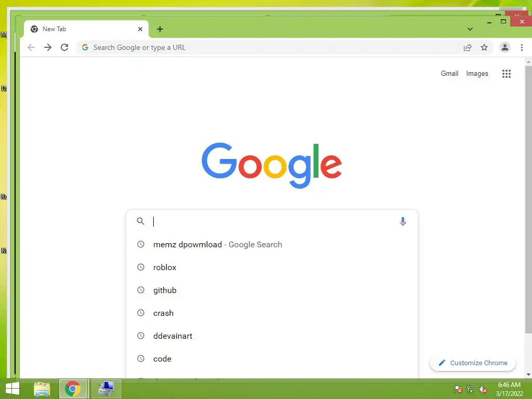Open the Chrome profile avatar
This screenshot has height=399, width=532.
tap(505, 47)
